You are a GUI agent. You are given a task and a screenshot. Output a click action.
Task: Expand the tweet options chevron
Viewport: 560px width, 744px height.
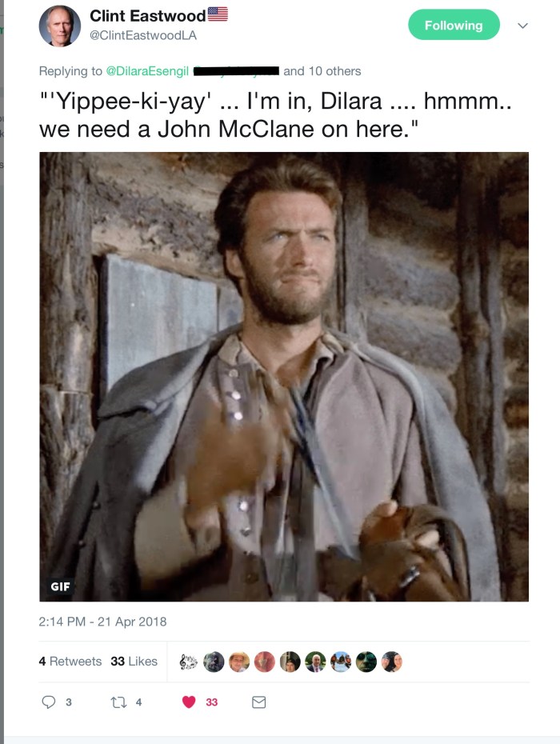(x=522, y=26)
